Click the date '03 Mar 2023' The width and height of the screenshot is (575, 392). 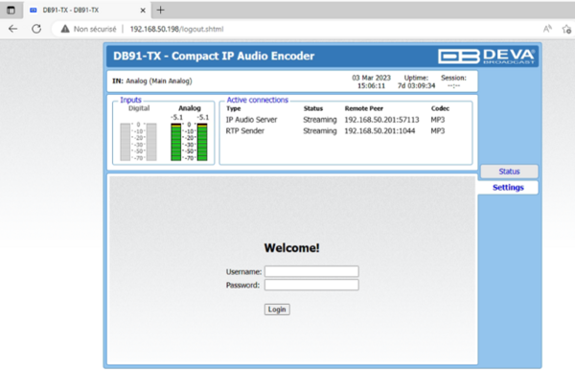pos(371,78)
